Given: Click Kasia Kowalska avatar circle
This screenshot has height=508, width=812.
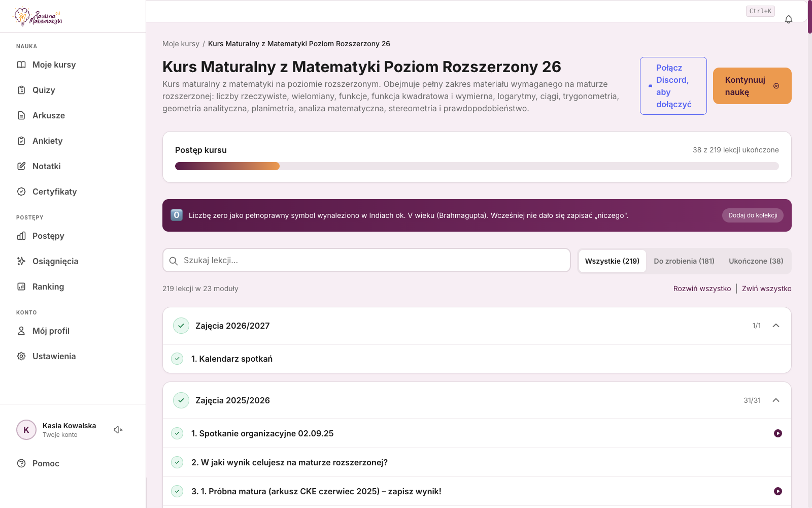Looking at the screenshot, I should pos(26,430).
